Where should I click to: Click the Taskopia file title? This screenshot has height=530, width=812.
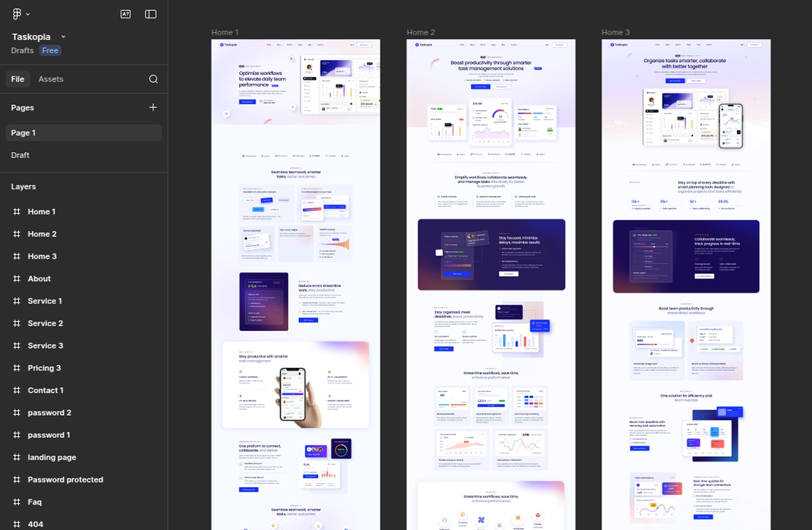coord(31,37)
